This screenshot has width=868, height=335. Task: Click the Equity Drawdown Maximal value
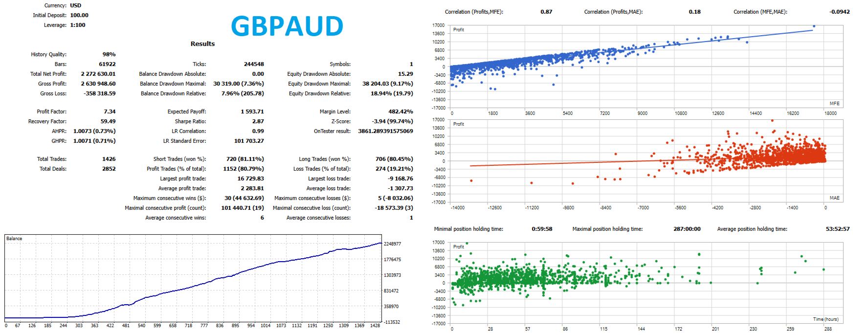387,84
